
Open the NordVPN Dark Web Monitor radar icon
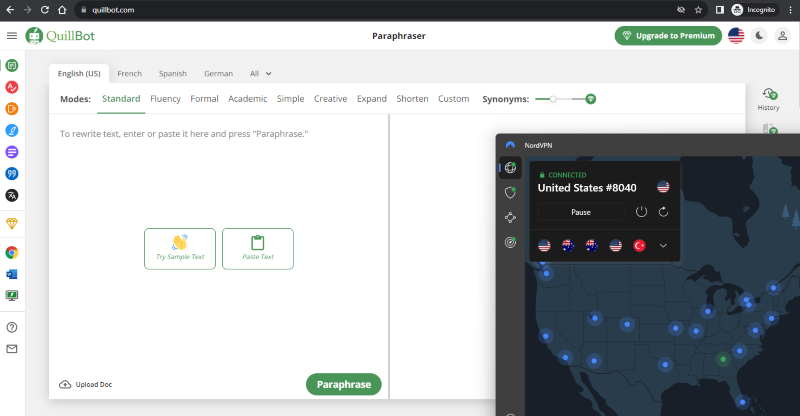coord(510,242)
